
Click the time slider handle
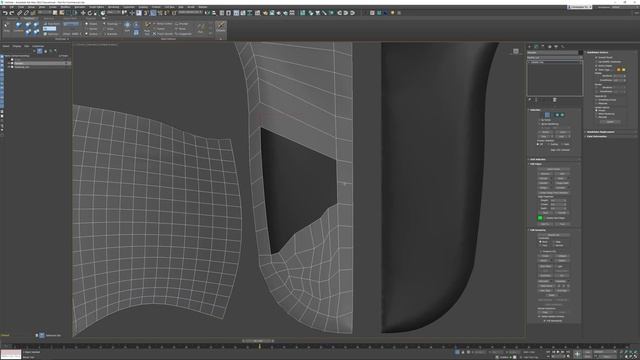click(258, 340)
